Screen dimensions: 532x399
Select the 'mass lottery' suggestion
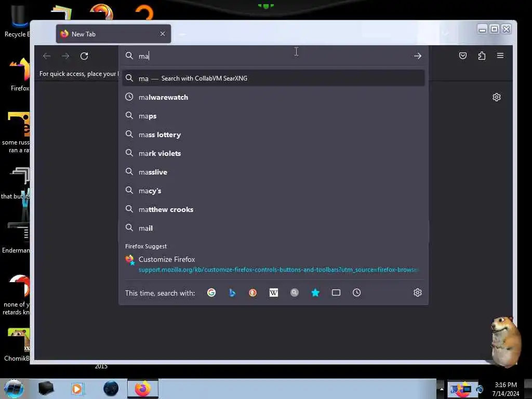pyautogui.click(x=273, y=135)
